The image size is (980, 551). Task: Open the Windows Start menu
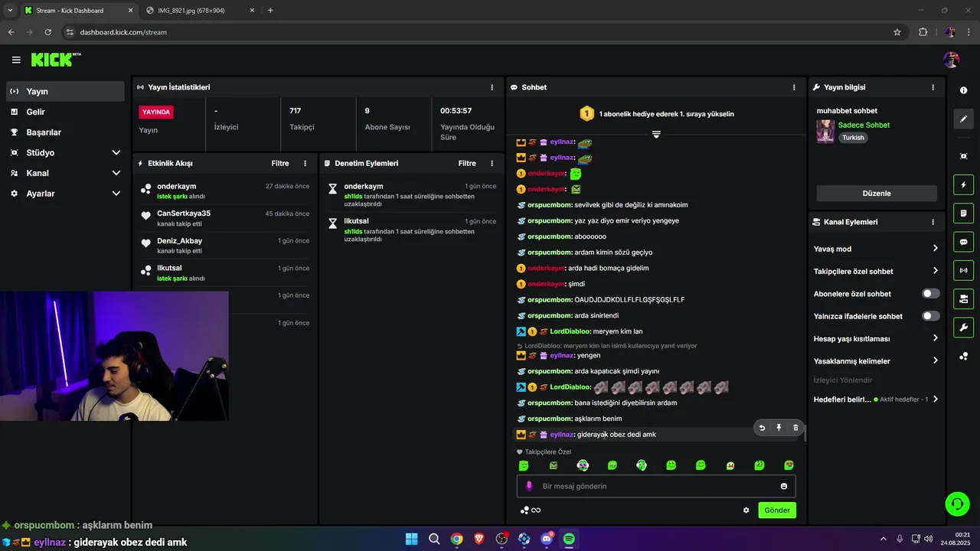point(411,539)
